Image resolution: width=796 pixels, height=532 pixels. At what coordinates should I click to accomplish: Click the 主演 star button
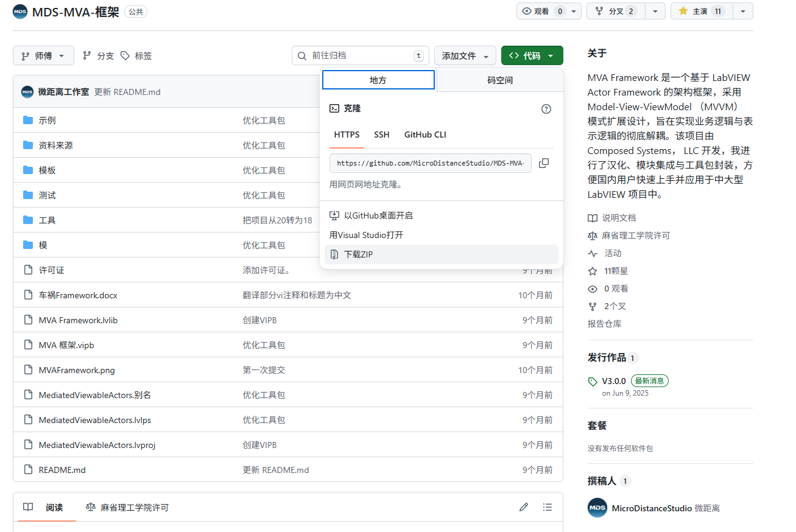(700, 11)
